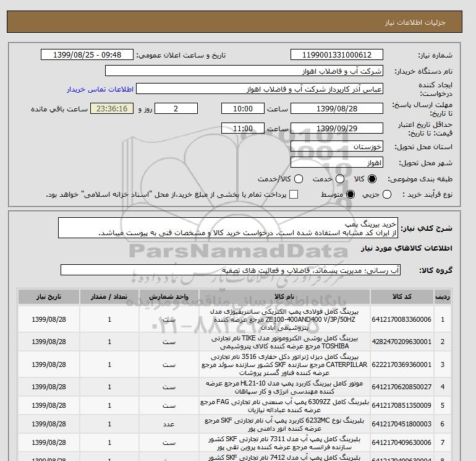476x461 pixels.
Task: Select the کالا radio button
Action: click(x=372, y=179)
